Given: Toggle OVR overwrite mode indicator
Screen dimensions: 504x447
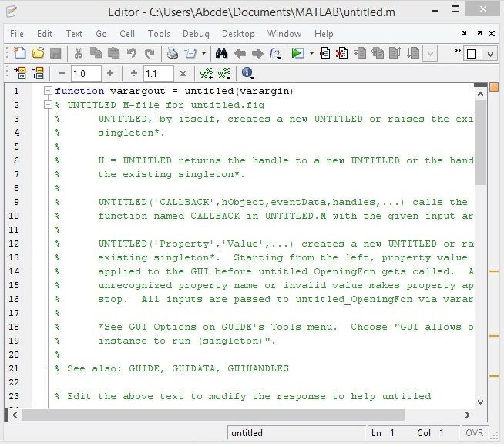Looking at the screenshot, I should click(474, 433).
